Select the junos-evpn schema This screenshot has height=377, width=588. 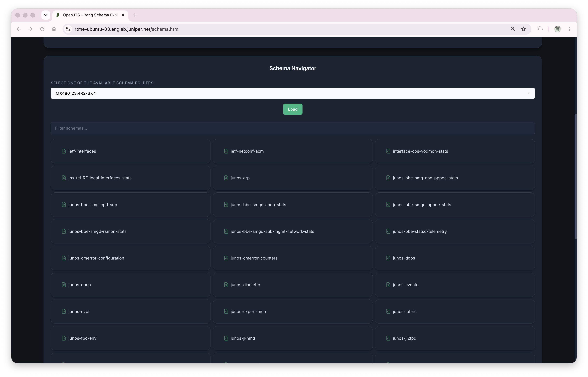[x=130, y=311]
